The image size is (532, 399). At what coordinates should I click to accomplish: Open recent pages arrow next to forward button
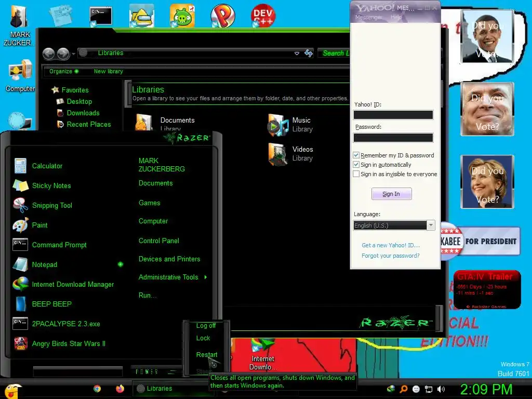(x=73, y=54)
